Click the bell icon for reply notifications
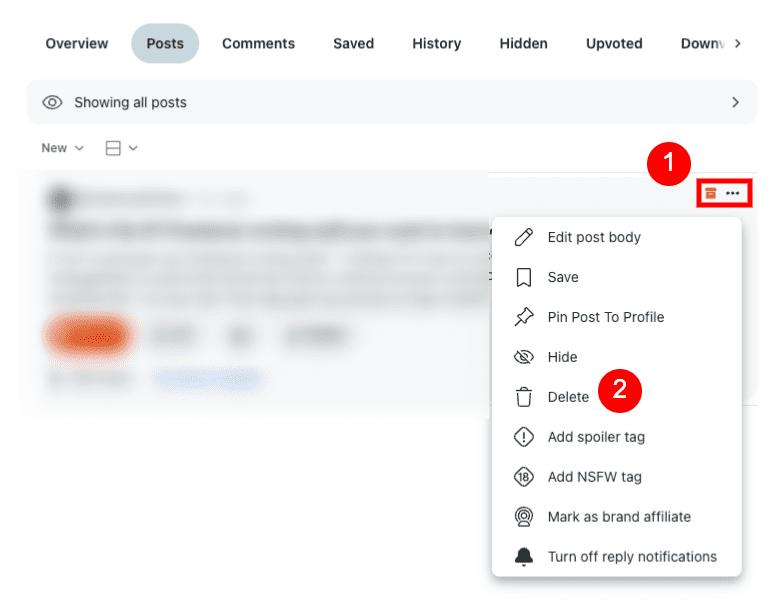The image size is (776, 612). pos(524,557)
